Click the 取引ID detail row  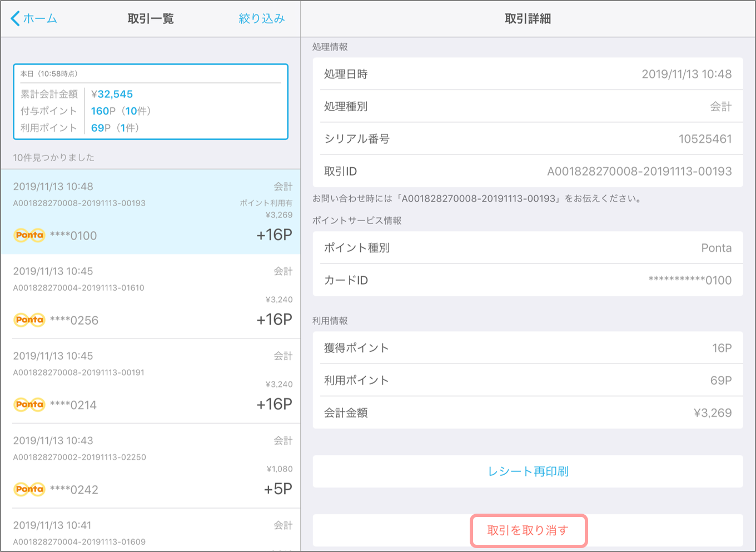coord(528,171)
